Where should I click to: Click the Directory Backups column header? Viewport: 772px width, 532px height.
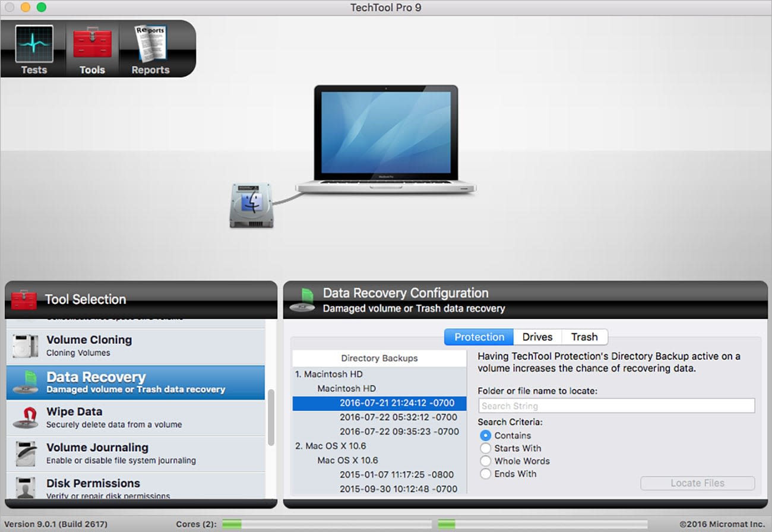click(379, 358)
